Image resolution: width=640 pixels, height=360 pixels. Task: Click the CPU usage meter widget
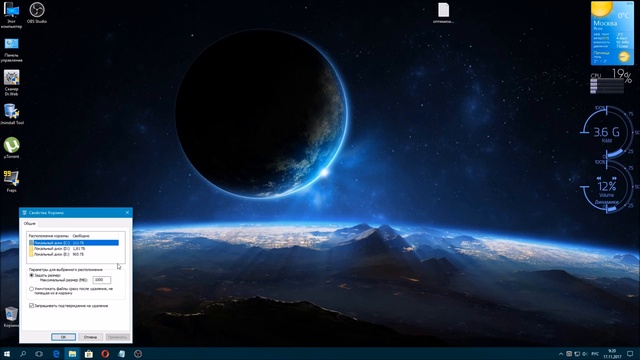[x=611, y=82]
